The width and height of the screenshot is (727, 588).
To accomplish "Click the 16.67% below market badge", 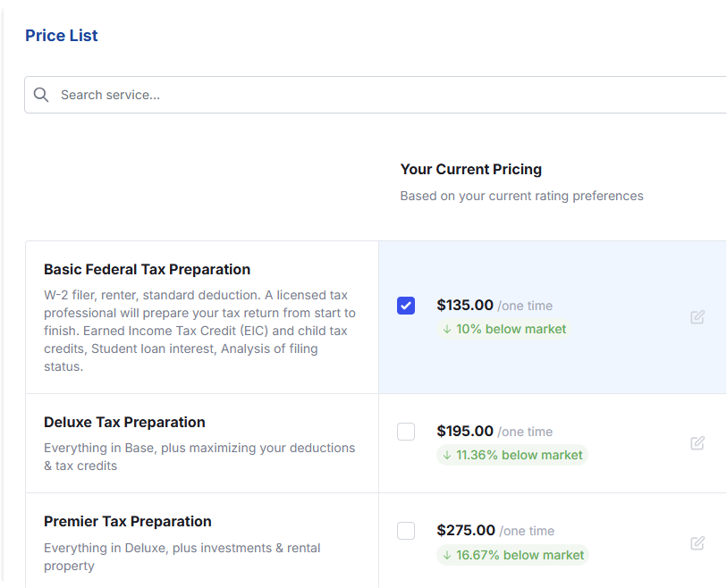I will (512, 555).
